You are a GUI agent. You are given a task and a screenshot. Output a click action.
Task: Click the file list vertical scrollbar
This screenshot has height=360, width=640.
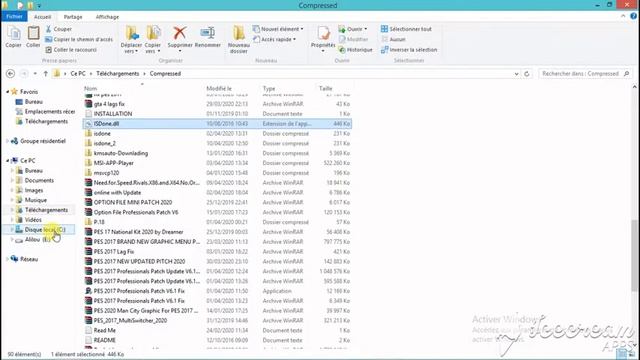tap(634, 256)
